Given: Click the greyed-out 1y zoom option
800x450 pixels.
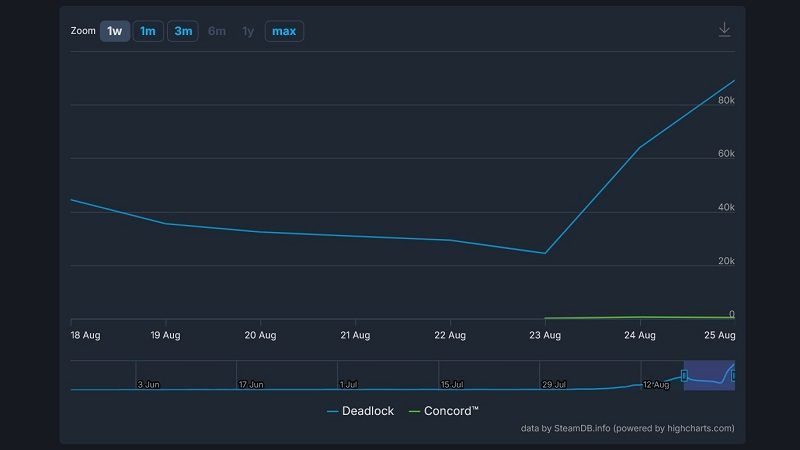Looking at the screenshot, I should click(247, 31).
